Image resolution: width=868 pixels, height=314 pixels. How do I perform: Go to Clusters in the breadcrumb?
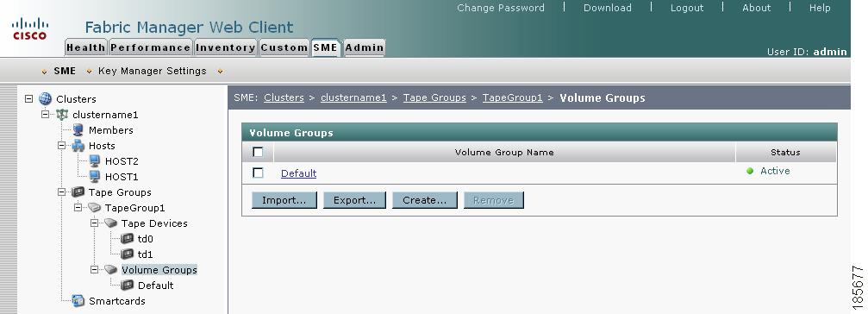click(x=284, y=97)
